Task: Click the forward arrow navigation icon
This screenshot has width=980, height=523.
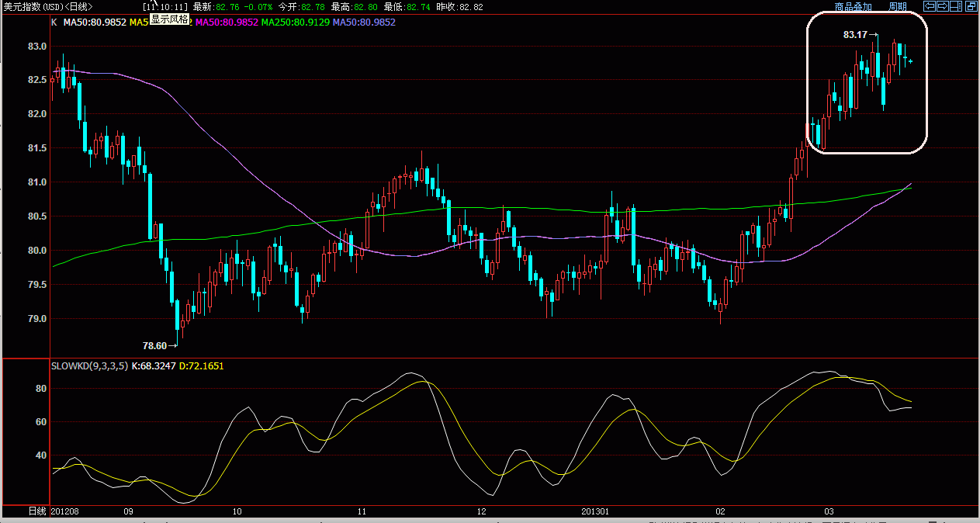Action: tap(943, 6)
